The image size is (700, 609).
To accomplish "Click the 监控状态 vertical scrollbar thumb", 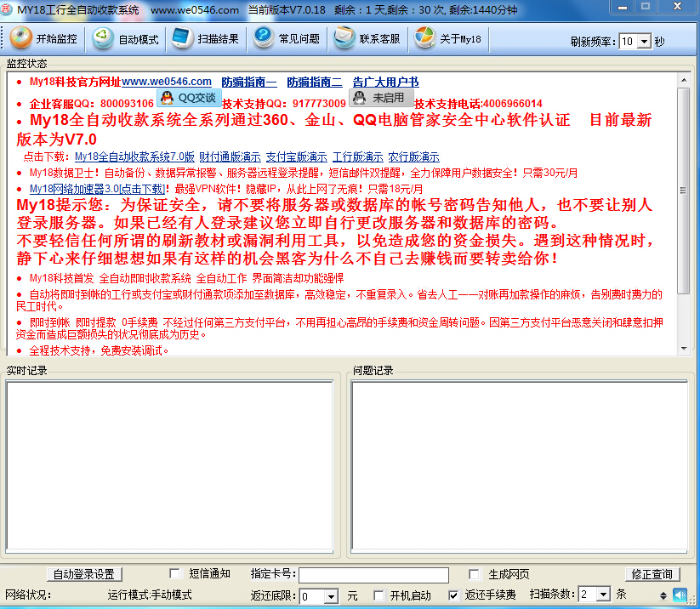I will (x=684, y=191).
